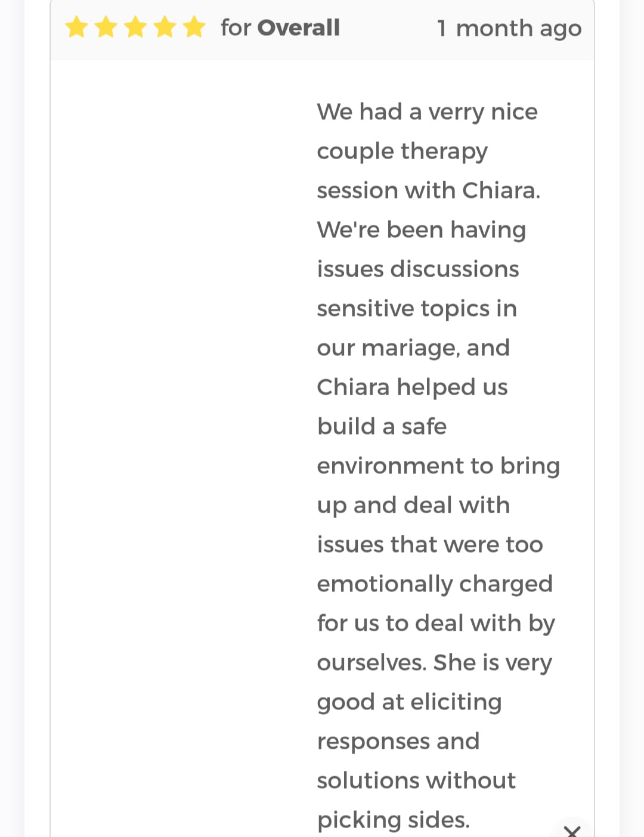Click the line 'our mariage, and'

click(x=413, y=348)
